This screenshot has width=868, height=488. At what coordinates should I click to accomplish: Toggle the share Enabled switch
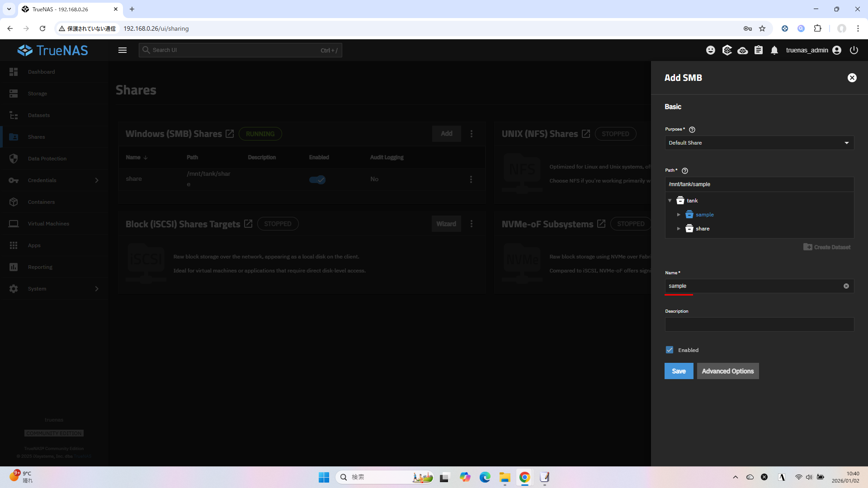(317, 179)
